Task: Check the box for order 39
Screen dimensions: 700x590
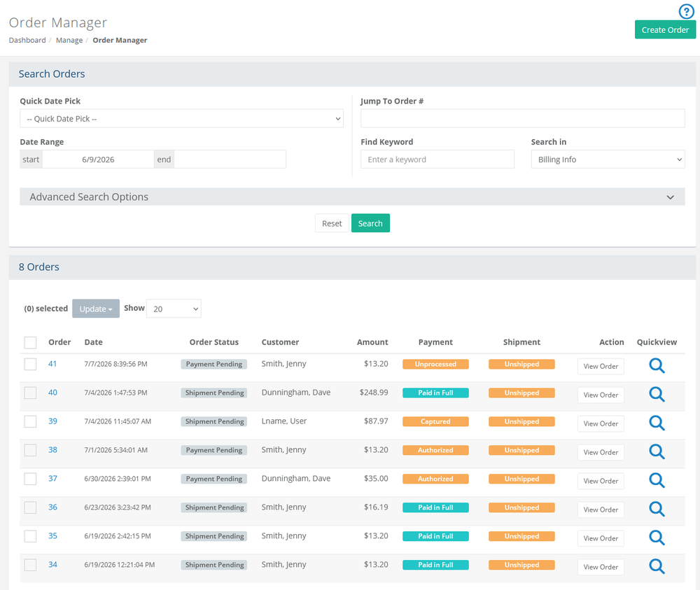Action: [30, 421]
